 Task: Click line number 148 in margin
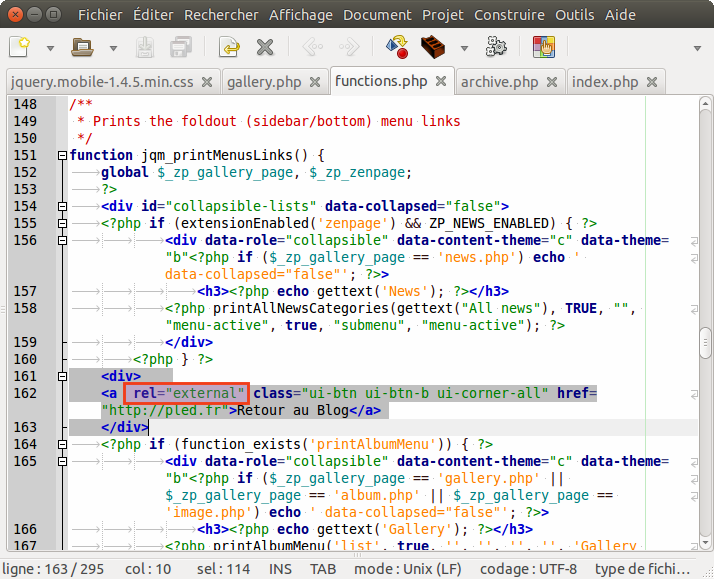[x=25, y=104]
